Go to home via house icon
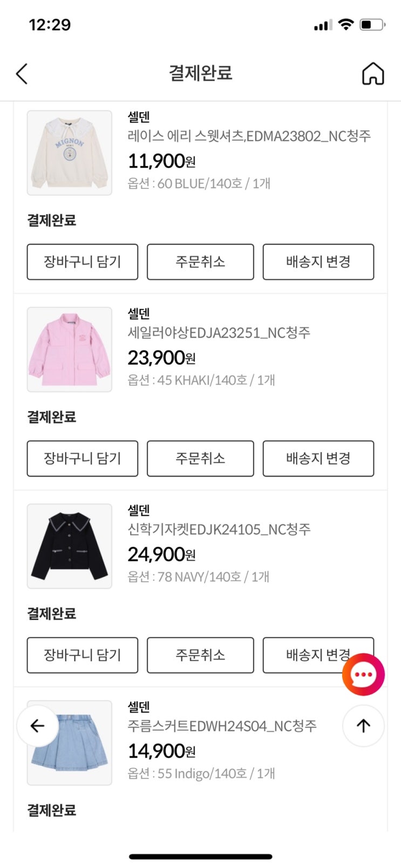401x868 pixels. 372,74
